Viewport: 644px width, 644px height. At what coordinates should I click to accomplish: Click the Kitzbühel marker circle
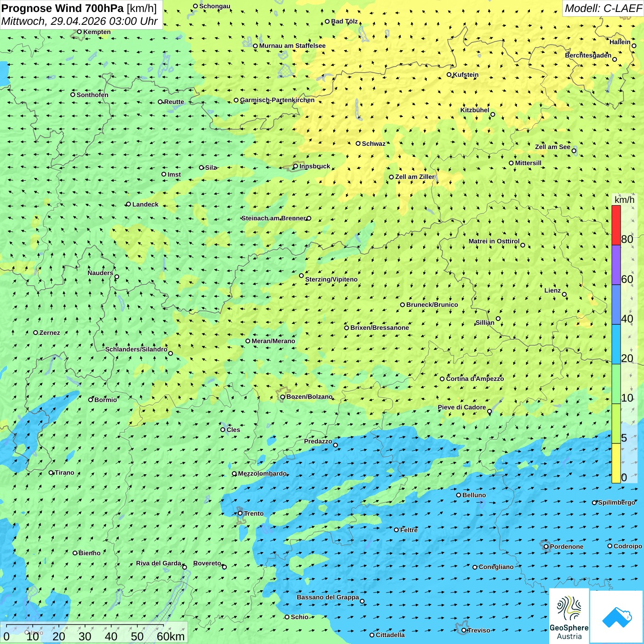click(x=493, y=115)
